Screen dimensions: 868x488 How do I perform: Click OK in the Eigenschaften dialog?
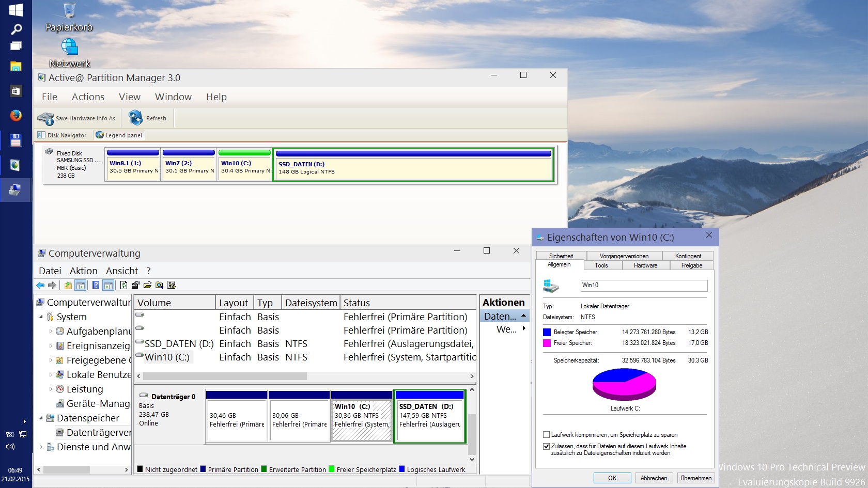612,478
